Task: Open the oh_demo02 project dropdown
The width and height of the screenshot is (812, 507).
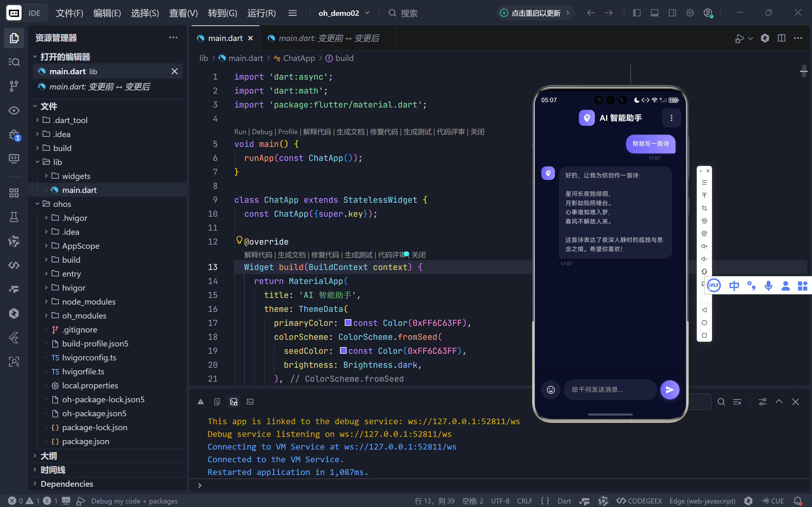Action: click(x=344, y=13)
